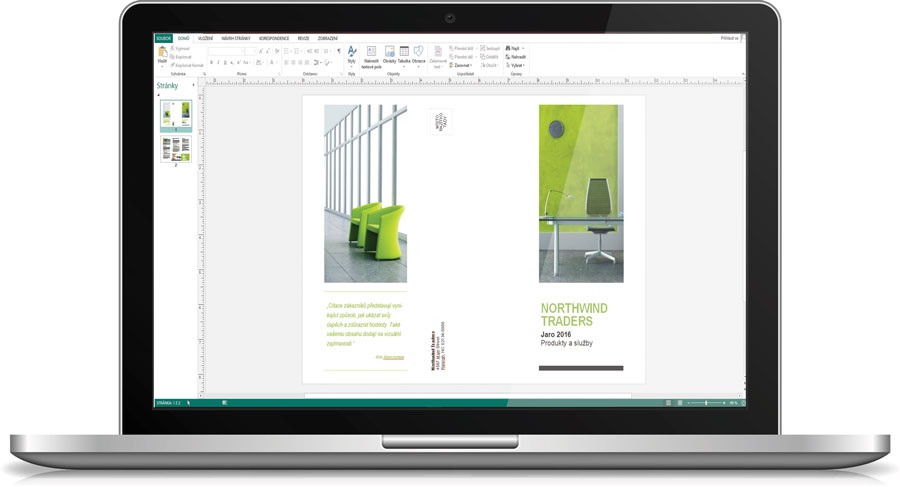900x487 pixels.
Task: Open the REVIZE ribbon tab
Action: 304,38
